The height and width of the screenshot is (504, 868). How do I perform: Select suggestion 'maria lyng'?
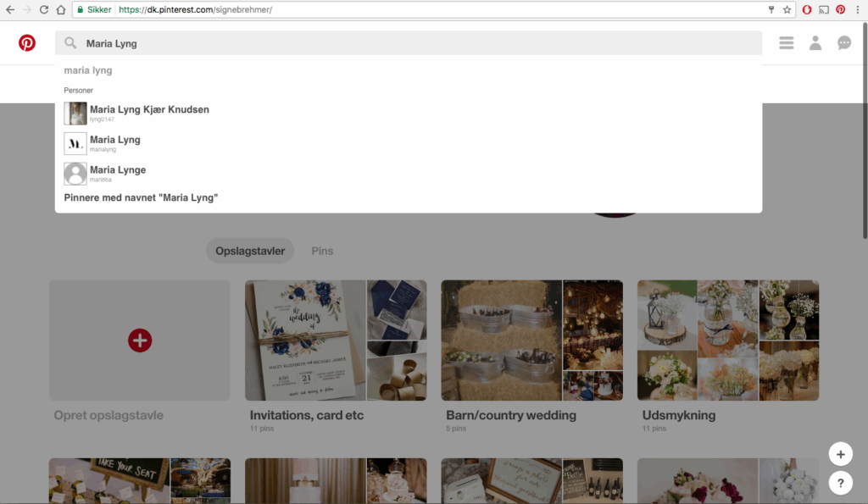88,70
